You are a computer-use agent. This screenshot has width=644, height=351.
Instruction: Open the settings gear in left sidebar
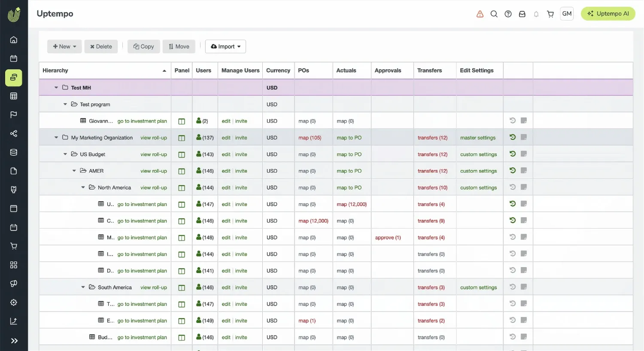[14, 302]
